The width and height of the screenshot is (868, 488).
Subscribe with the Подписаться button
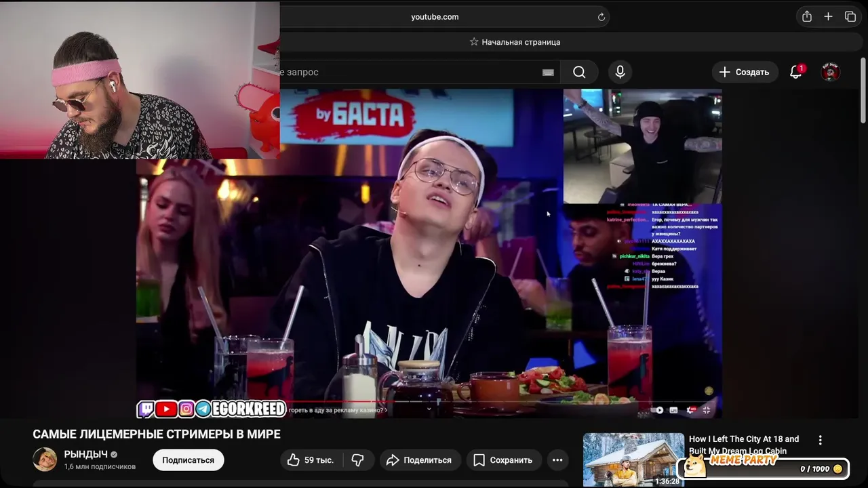point(188,460)
